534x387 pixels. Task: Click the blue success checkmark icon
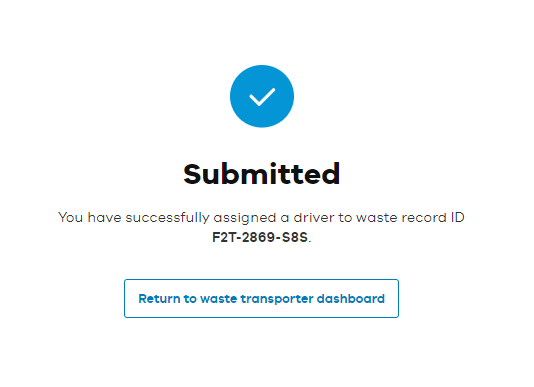tap(262, 96)
